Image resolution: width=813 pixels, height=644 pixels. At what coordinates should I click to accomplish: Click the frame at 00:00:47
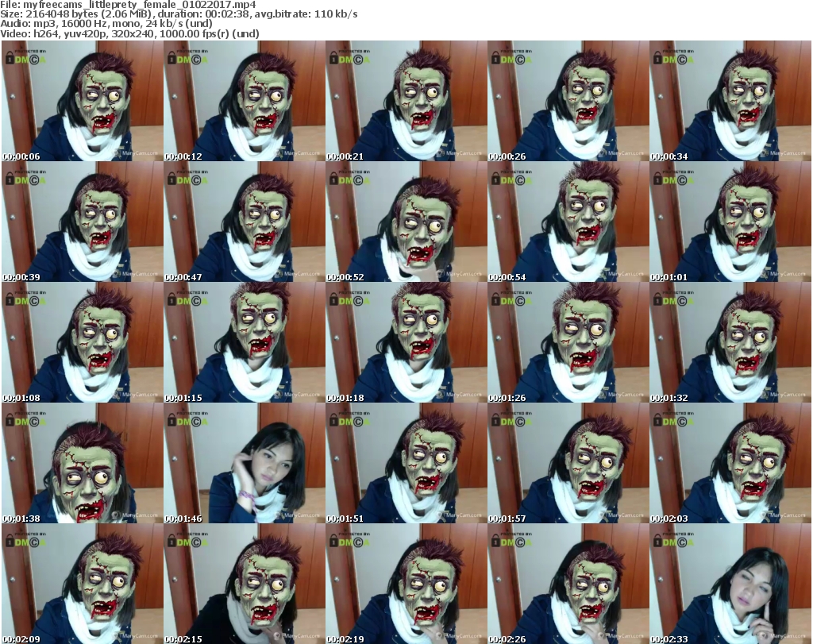(x=245, y=222)
